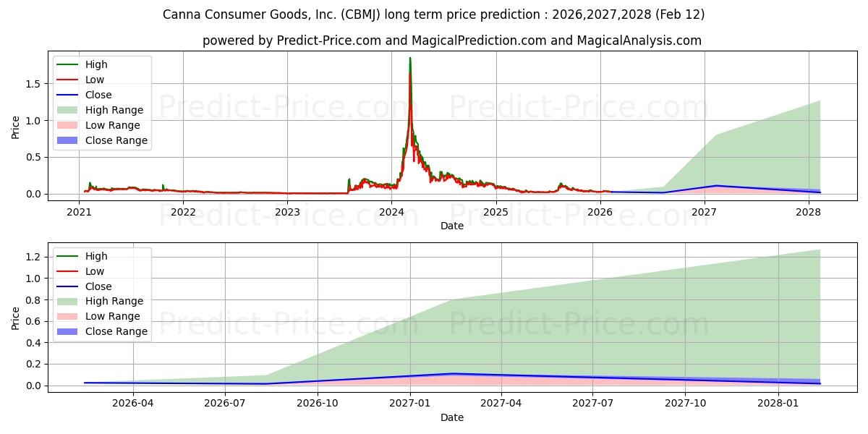Click the 2024 tick label on top chart's axis
The width and height of the screenshot is (868, 434).
(391, 212)
